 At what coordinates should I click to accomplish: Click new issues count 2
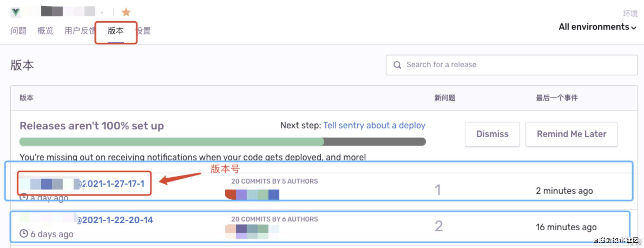tap(439, 226)
